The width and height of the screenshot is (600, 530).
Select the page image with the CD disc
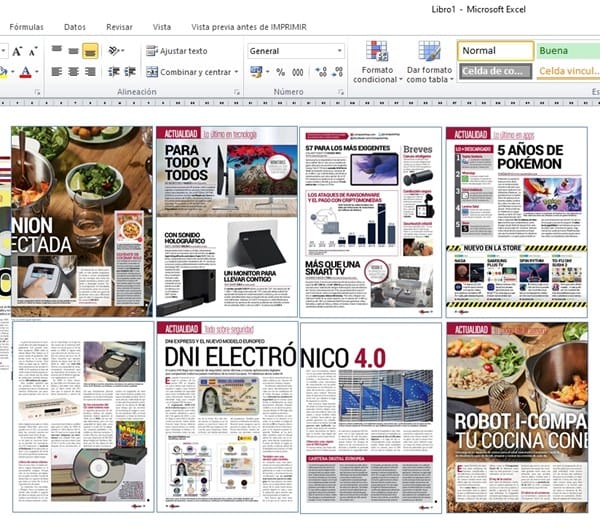[83, 417]
